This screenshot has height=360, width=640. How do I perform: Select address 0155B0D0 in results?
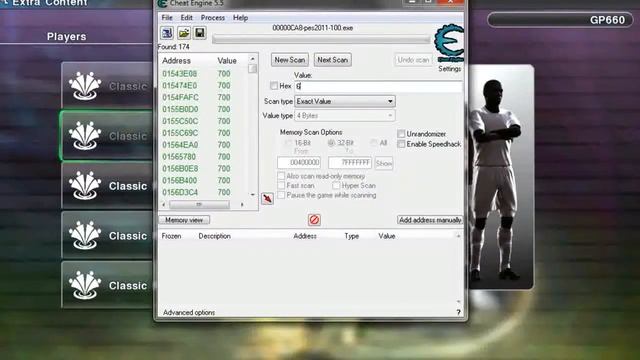pyautogui.click(x=180, y=109)
